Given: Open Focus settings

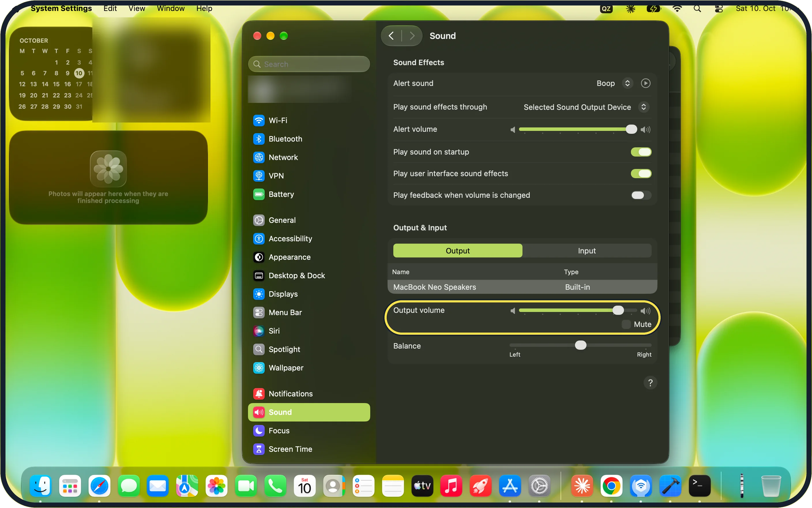Looking at the screenshot, I should pyautogui.click(x=309, y=431).
